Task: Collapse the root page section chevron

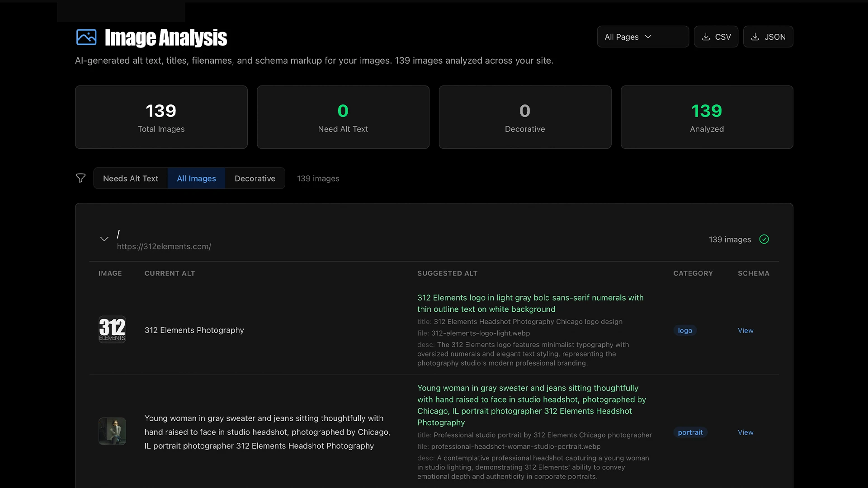Action: (x=104, y=239)
